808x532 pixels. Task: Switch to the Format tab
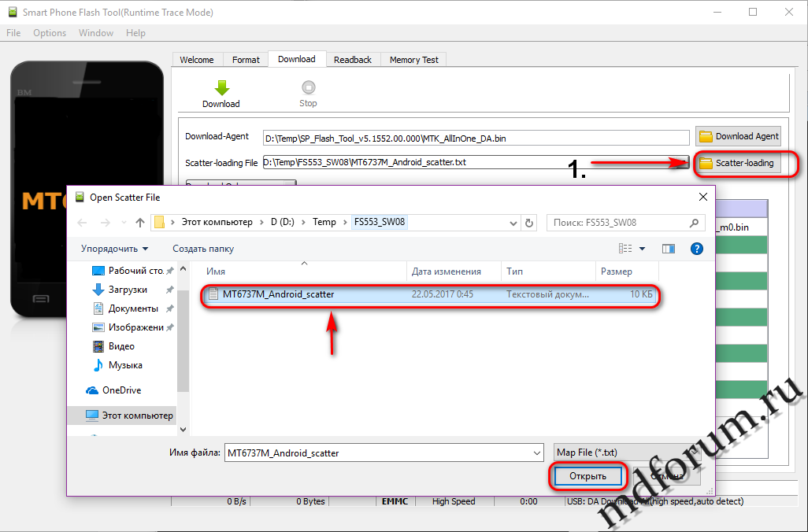246,60
